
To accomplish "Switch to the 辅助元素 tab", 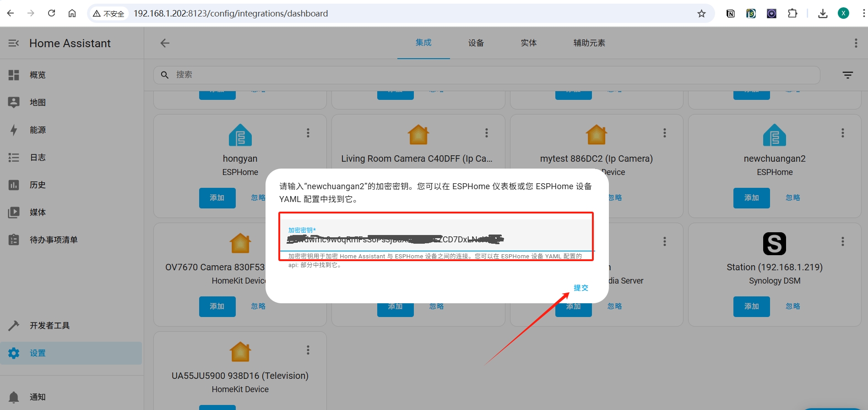I will tap(589, 43).
